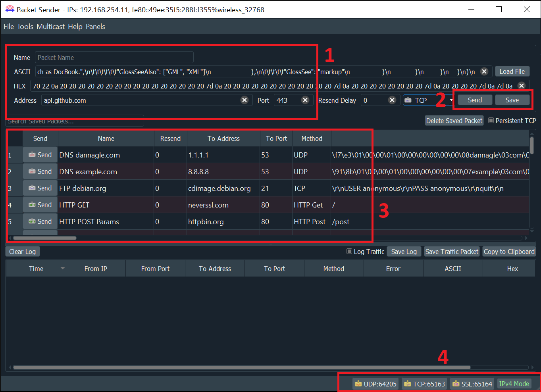
Task: Click the Load File button
Action: coord(512,72)
